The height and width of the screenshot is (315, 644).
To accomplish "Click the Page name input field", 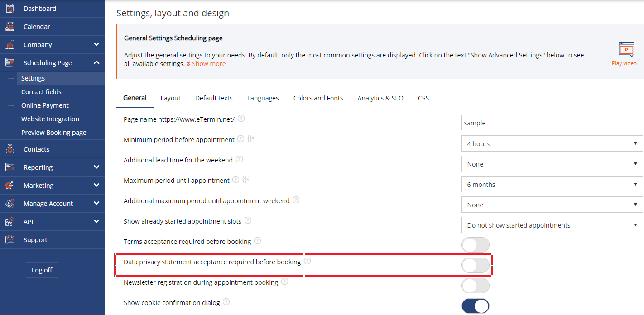I will (x=552, y=123).
